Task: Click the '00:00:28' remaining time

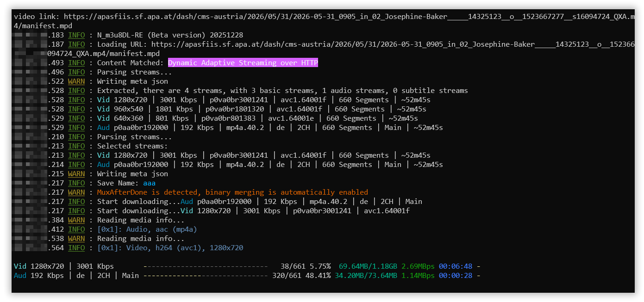Action: coord(456,276)
